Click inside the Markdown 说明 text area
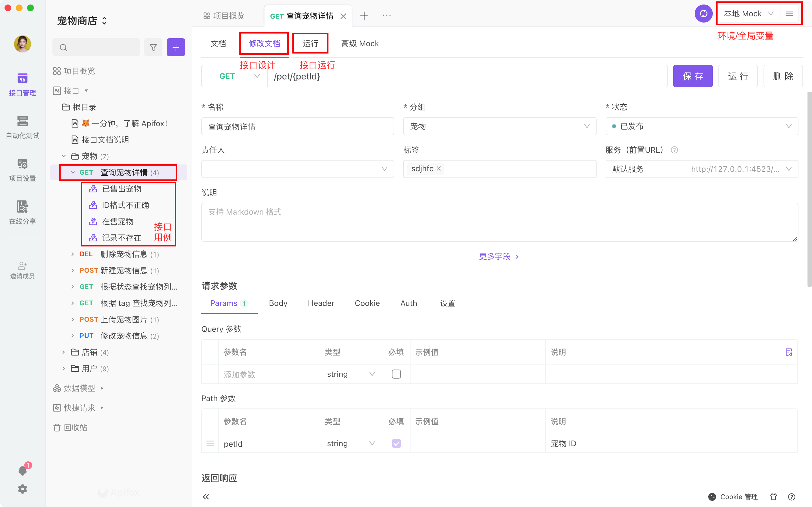This screenshot has width=812, height=507. [x=499, y=222]
